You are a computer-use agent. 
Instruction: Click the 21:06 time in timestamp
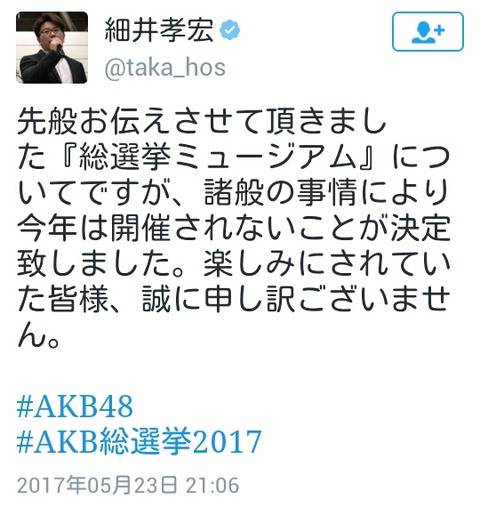click(x=212, y=485)
